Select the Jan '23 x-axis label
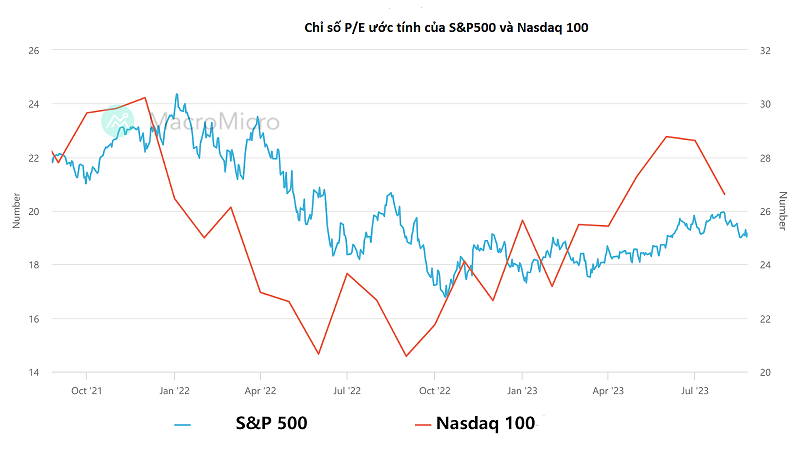This screenshot has height=450, width=800. (522, 389)
